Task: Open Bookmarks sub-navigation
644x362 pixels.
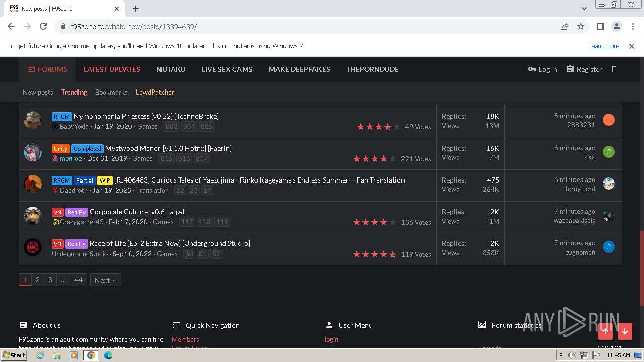Action: 111,92
